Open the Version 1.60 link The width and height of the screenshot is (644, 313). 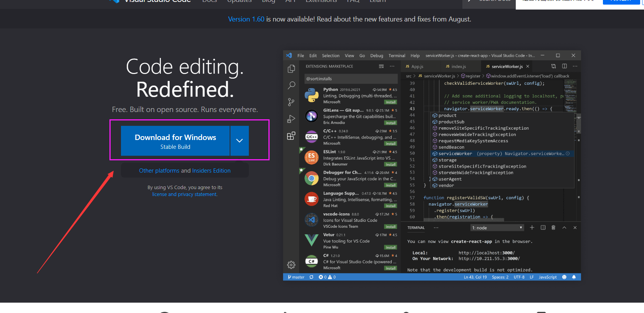[246, 19]
